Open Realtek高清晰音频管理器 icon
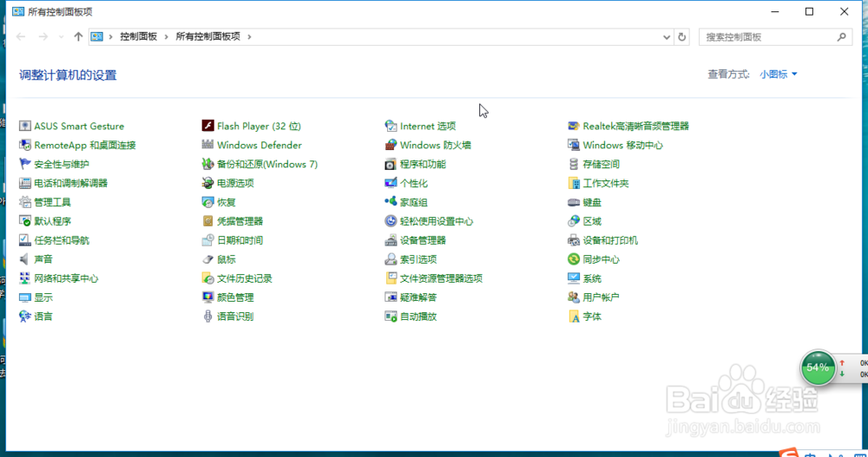Screen dimensions: 868x457 click(574, 126)
